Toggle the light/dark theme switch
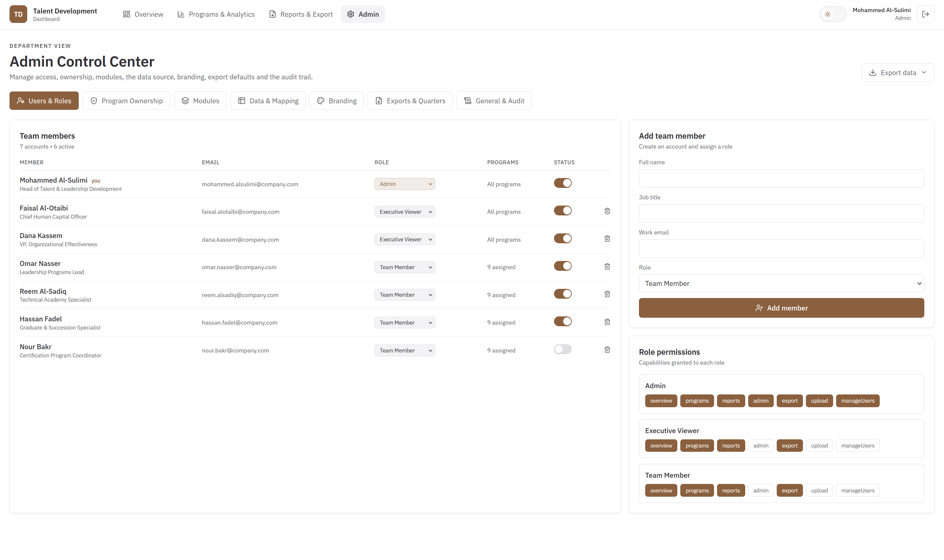Image resolution: width=944 pixels, height=560 pixels. click(833, 14)
